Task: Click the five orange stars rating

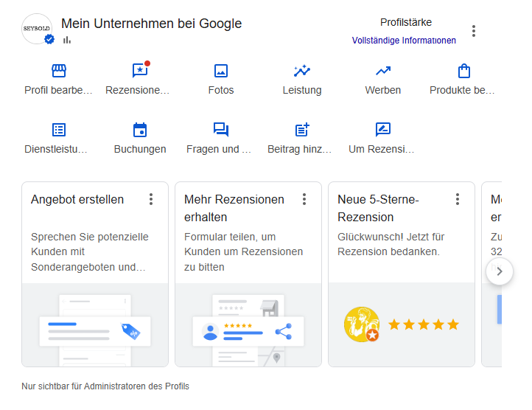Action: [424, 324]
